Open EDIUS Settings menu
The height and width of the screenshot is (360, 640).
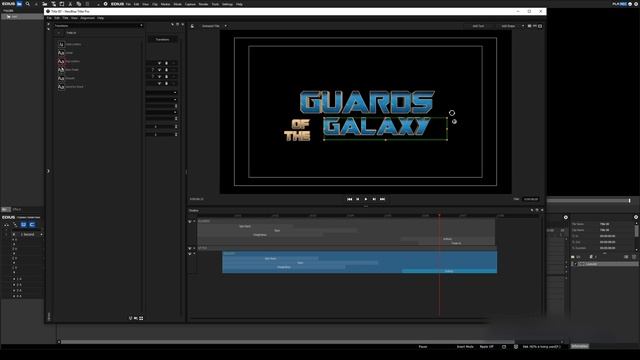227,4
